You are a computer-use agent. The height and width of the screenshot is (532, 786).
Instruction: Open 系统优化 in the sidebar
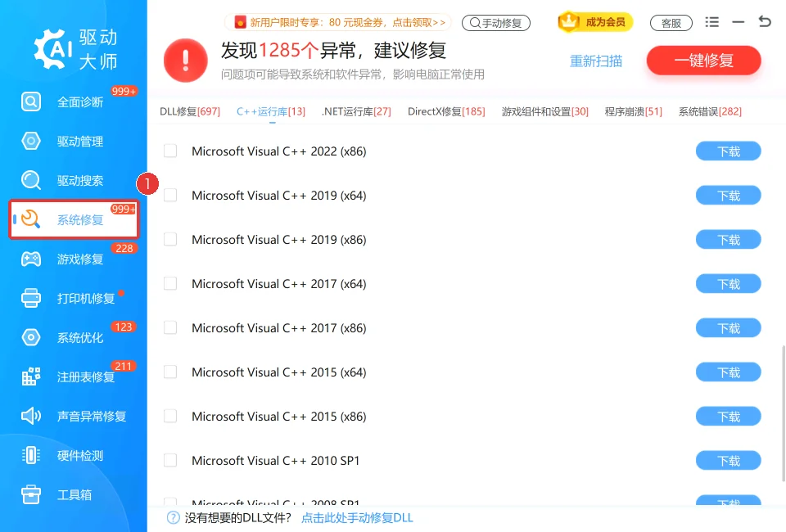pos(74,337)
